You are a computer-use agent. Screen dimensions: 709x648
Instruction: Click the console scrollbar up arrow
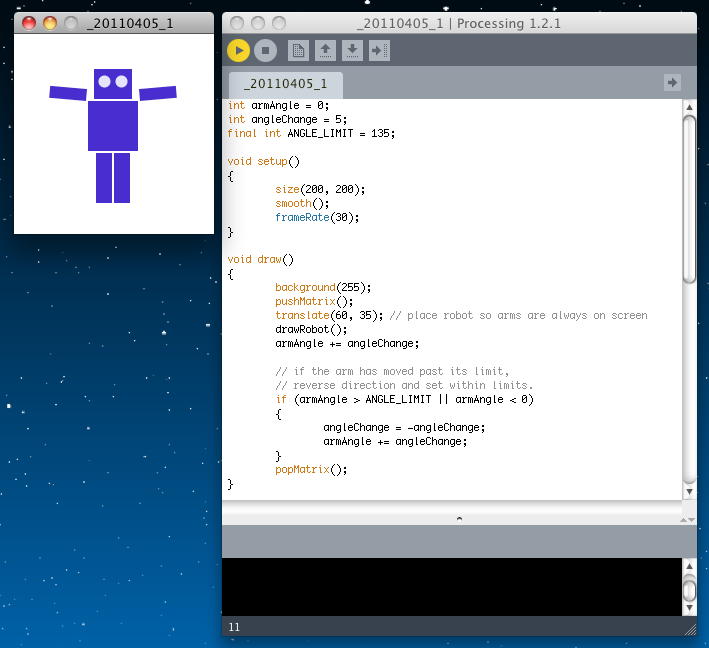(689, 567)
